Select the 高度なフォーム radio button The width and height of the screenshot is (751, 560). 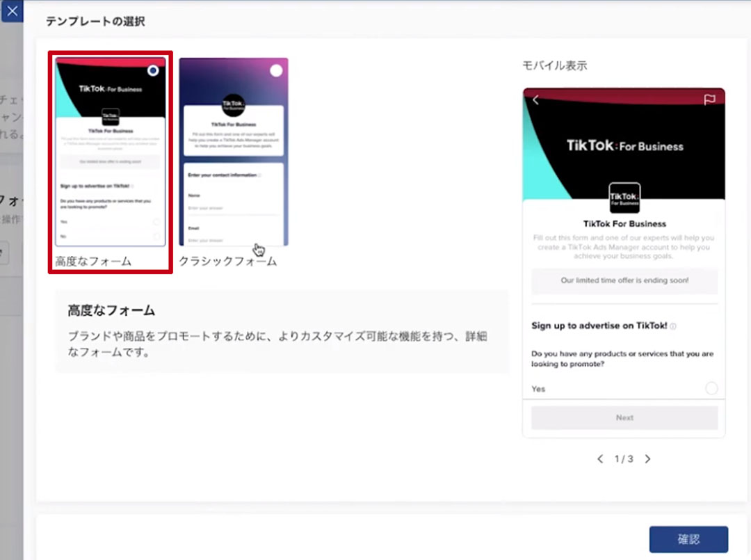click(x=153, y=71)
